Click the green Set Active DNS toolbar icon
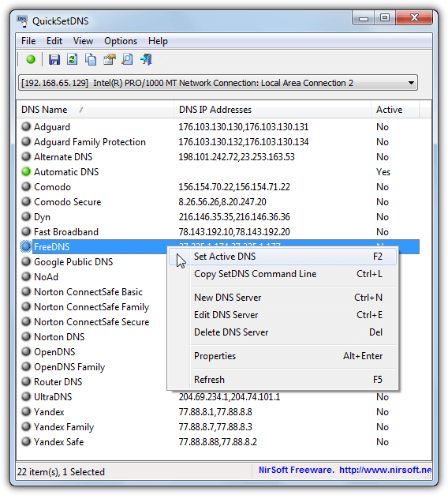 pyautogui.click(x=31, y=59)
